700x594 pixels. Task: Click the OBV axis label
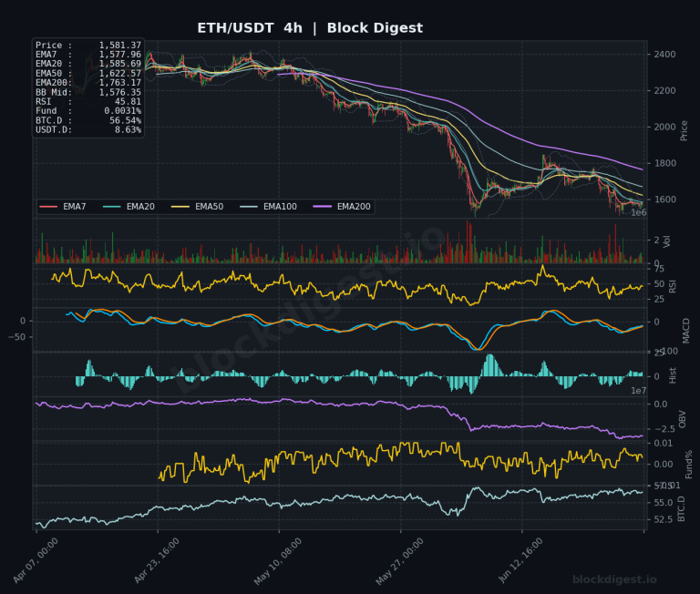point(682,419)
